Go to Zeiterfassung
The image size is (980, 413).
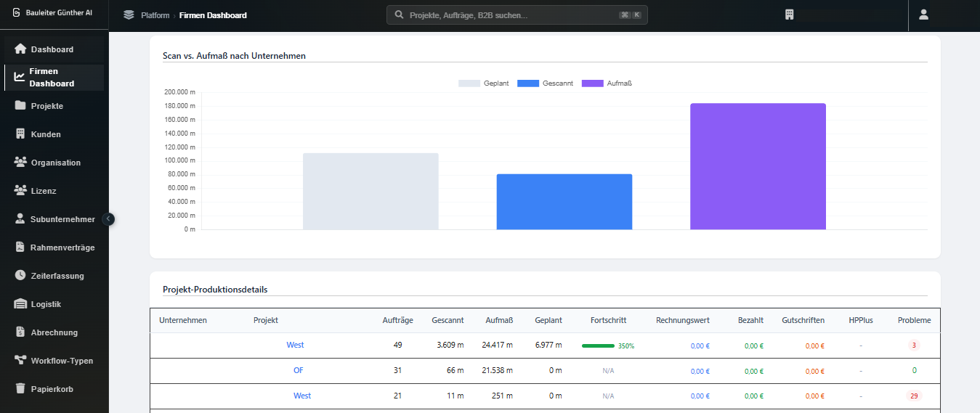point(54,276)
